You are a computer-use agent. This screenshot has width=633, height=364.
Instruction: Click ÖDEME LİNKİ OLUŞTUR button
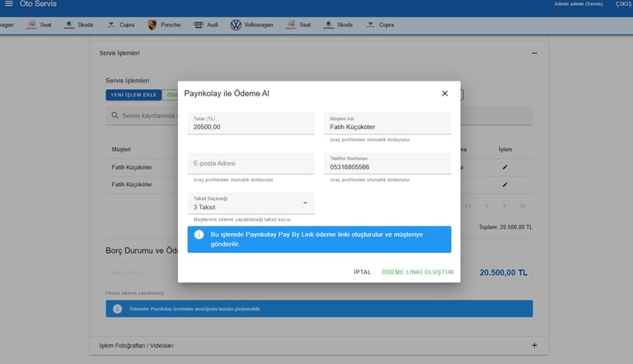click(417, 272)
